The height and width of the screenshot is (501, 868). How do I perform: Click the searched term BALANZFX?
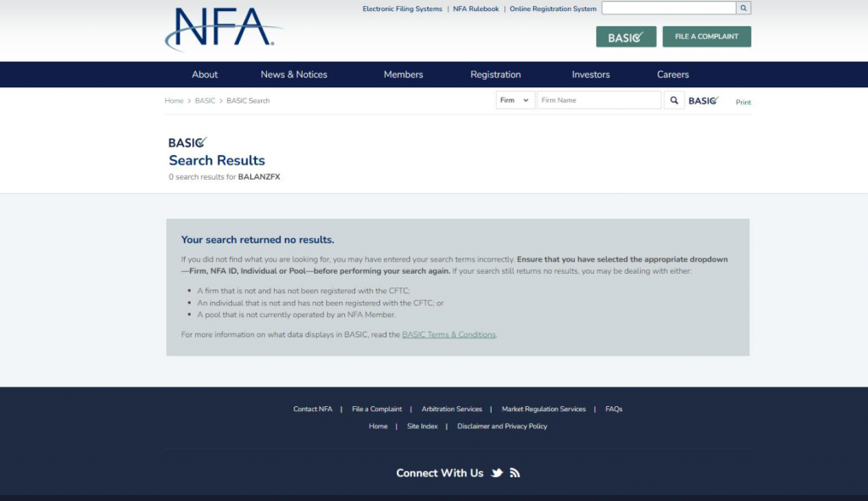(259, 177)
